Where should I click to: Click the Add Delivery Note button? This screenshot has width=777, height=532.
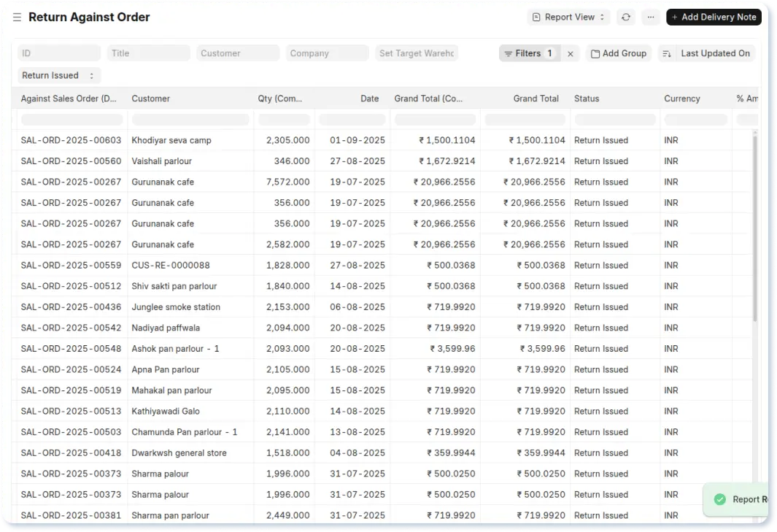click(x=713, y=17)
